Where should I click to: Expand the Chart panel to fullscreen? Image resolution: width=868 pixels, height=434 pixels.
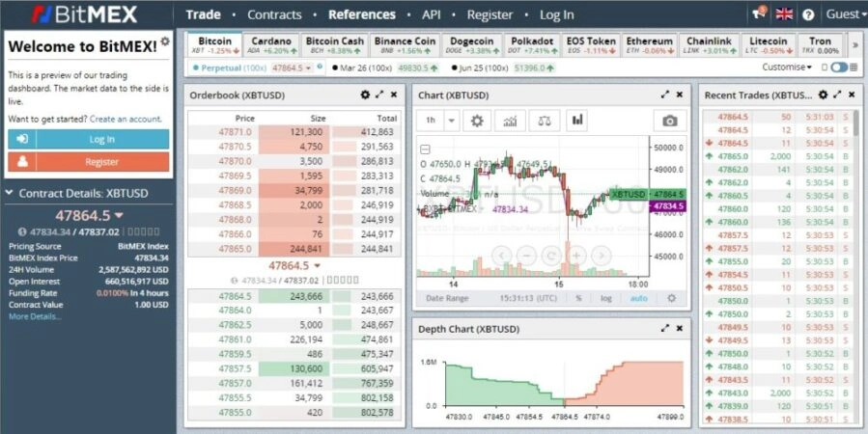pyautogui.click(x=665, y=95)
